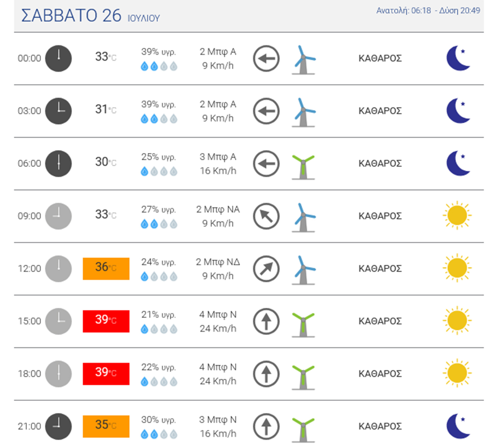
Task: Click the southwest wind arrow at 12:00
Action: (266, 269)
